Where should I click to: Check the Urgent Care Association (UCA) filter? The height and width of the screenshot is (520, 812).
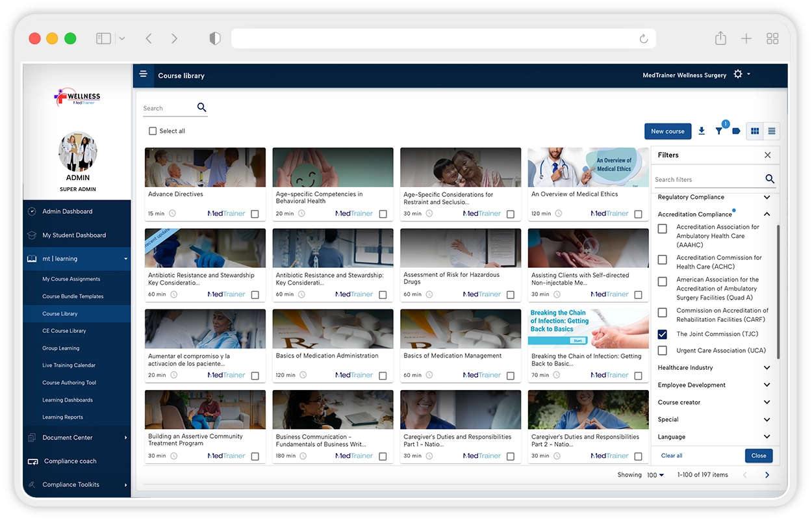click(x=663, y=351)
